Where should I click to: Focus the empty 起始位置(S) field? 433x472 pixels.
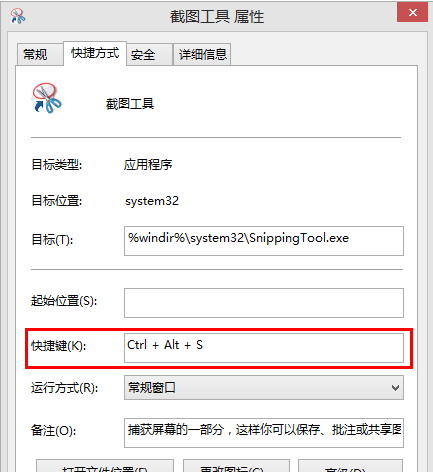[264, 303]
